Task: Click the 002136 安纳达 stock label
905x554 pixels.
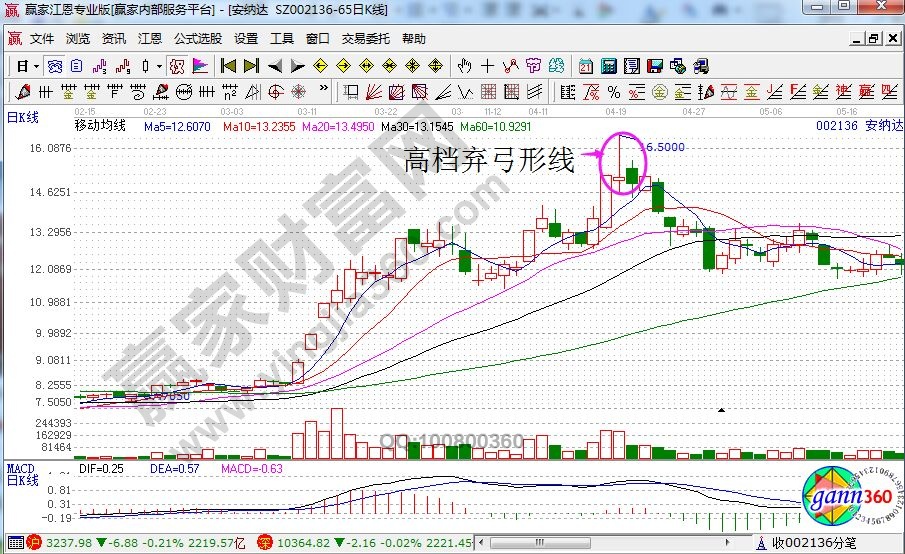Action: (858, 127)
